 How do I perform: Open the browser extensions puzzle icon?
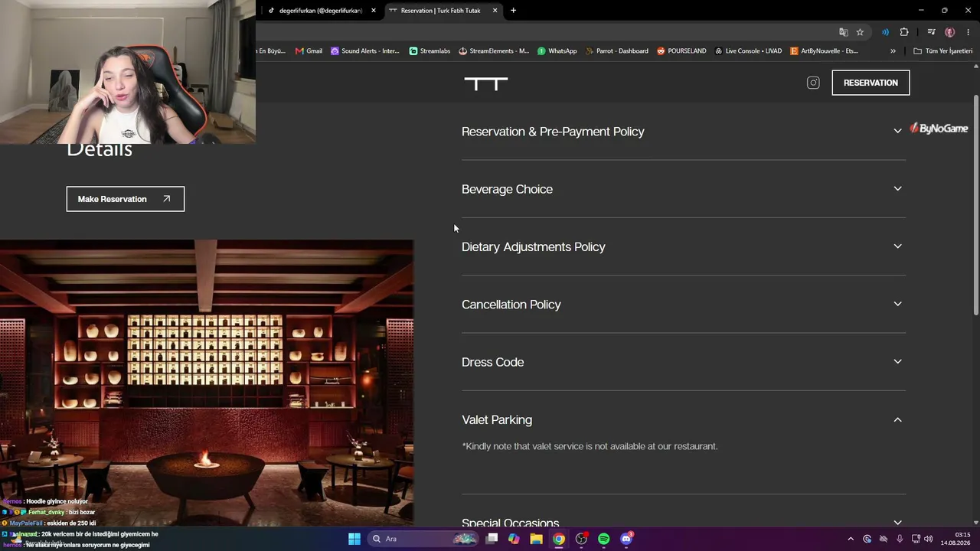[x=904, y=32]
